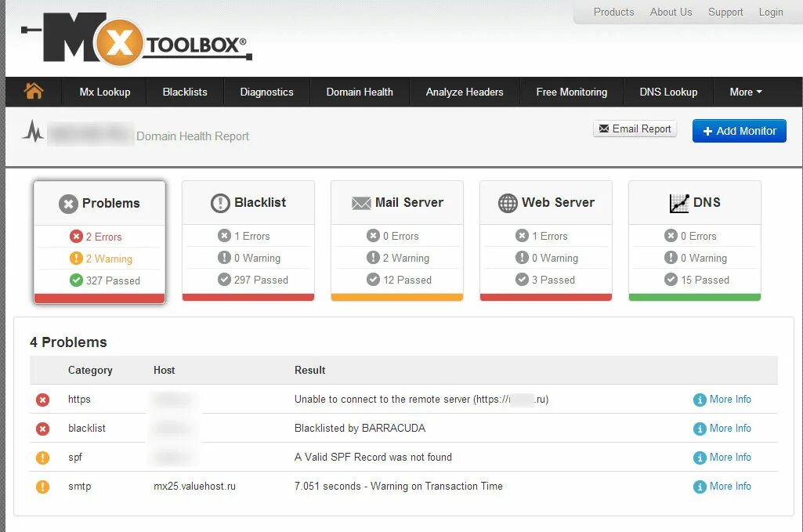Click the Result column header
The width and height of the screenshot is (803, 532).
[x=309, y=370]
